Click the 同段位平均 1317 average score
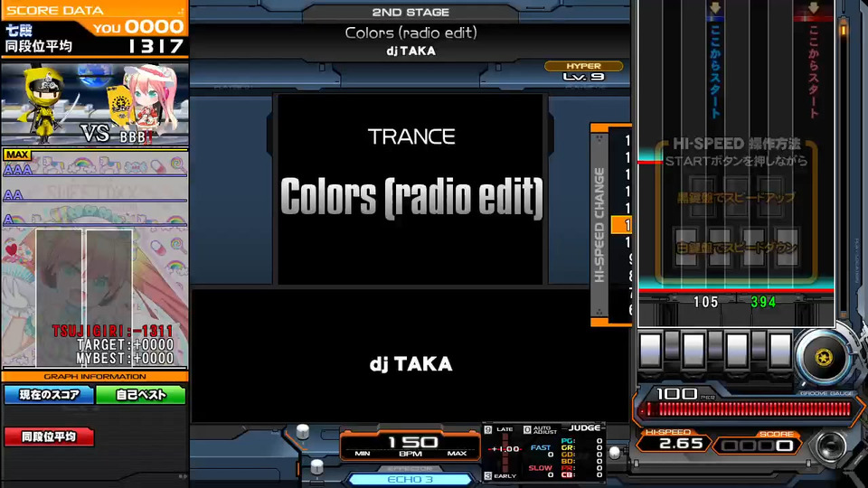This screenshot has width=868, height=488. [95, 46]
